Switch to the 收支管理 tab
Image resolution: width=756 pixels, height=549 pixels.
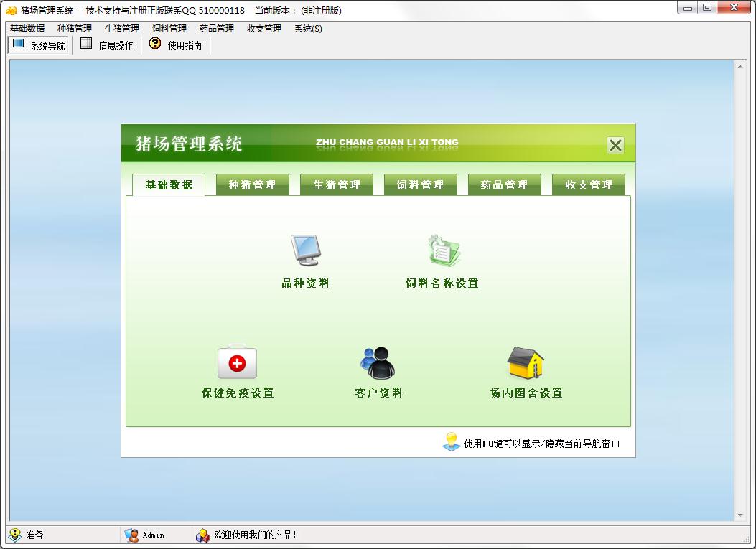pyautogui.click(x=589, y=185)
